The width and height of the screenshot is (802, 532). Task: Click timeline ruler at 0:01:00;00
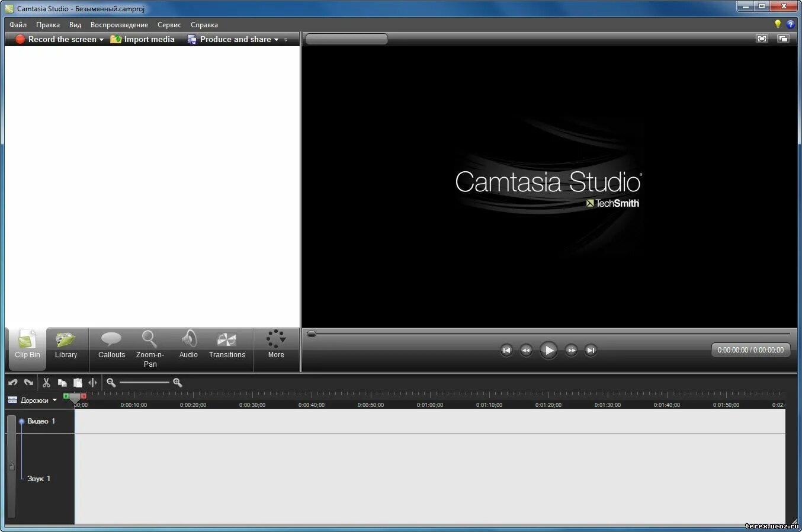point(430,405)
